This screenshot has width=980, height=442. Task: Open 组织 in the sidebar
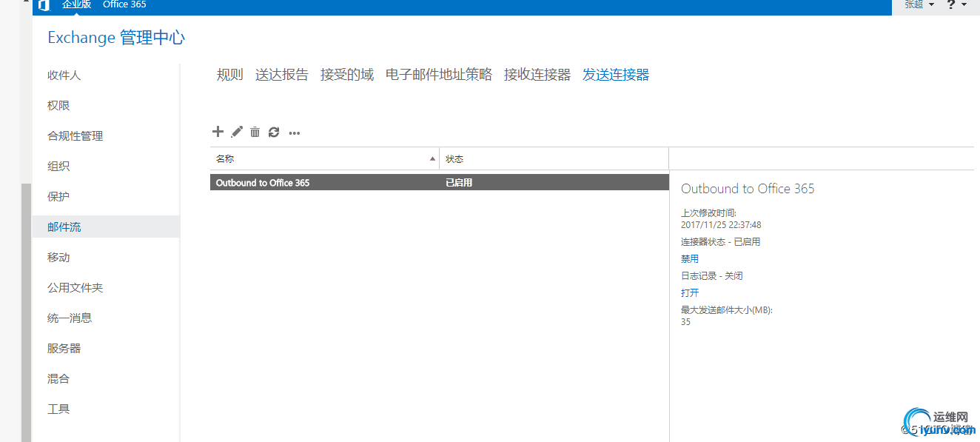coord(58,167)
